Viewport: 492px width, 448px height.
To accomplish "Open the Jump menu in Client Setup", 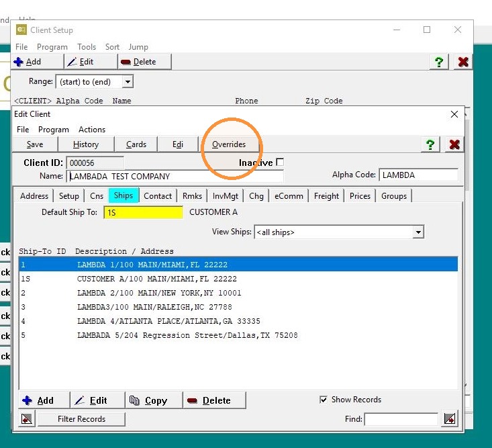I will (x=138, y=47).
